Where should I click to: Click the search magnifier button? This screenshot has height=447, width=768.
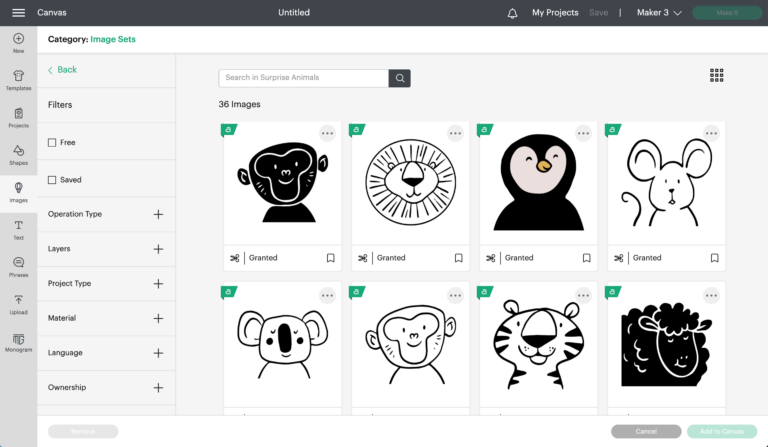coord(399,78)
